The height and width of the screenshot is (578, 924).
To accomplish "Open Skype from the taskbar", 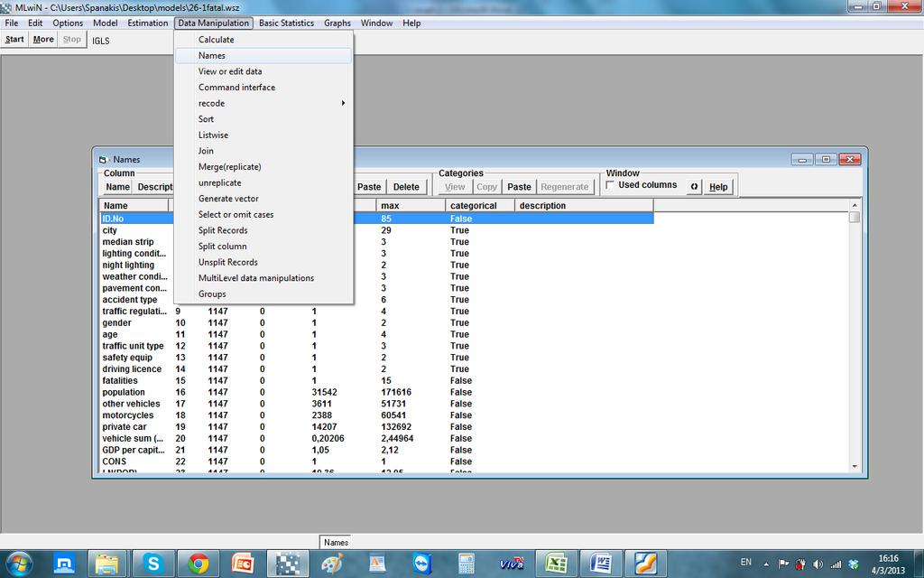I will point(152,564).
